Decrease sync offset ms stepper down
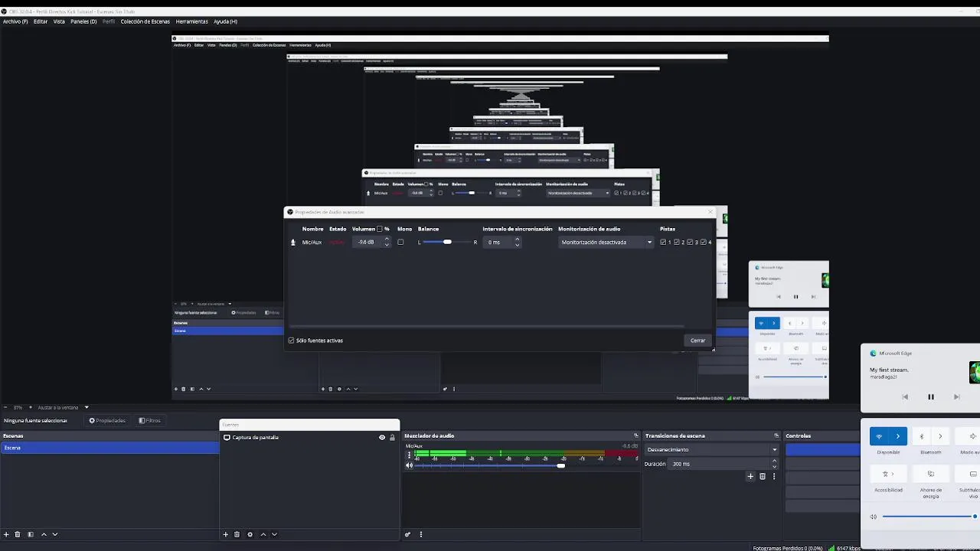The width and height of the screenshot is (980, 551). click(517, 245)
